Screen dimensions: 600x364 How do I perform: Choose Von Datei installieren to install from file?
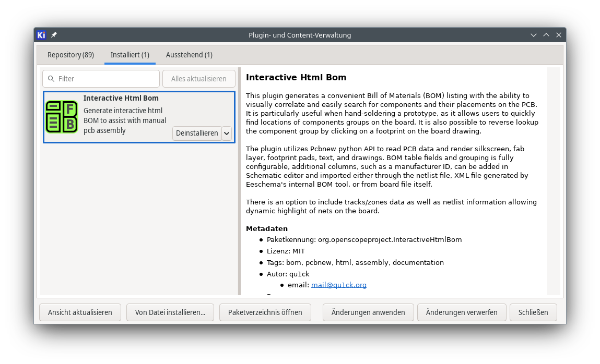pyautogui.click(x=170, y=312)
